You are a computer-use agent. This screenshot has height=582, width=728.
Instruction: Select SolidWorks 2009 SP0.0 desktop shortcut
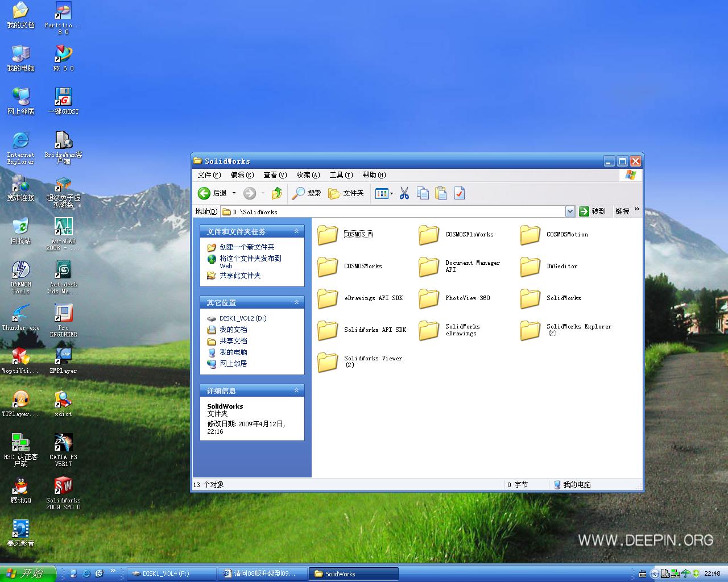click(x=63, y=493)
